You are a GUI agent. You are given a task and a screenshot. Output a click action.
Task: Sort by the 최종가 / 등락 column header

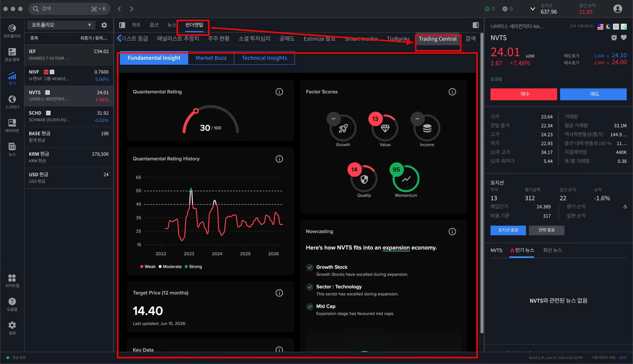[x=94, y=38]
